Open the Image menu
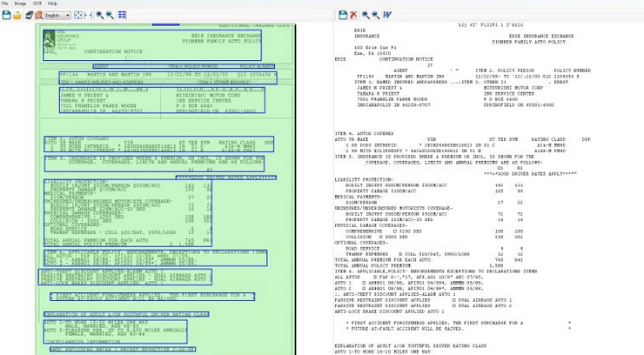Image resolution: width=644 pixels, height=355 pixels. pos(20,3)
